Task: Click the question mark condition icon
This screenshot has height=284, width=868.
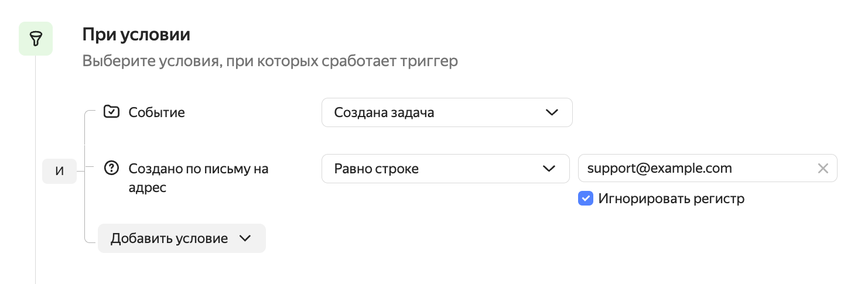Action: pos(111,169)
